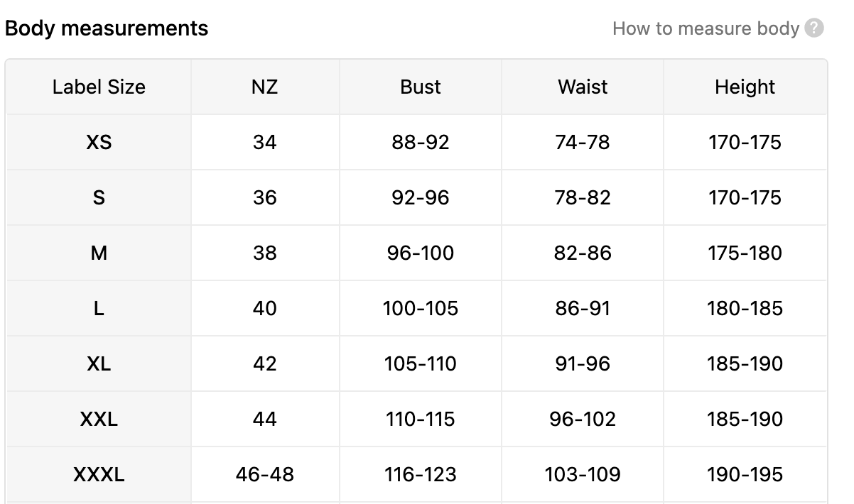This screenshot has width=854, height=504.
Task: Click the M label size cell
Action: [99, 253]
